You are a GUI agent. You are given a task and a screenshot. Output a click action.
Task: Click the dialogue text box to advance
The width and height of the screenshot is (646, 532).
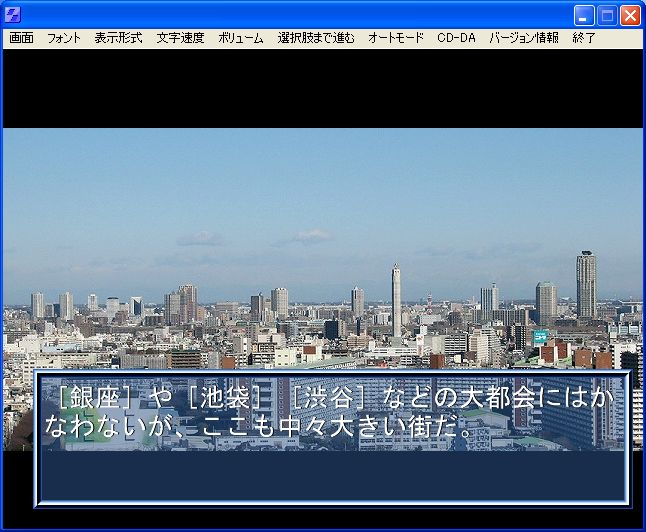333,438
